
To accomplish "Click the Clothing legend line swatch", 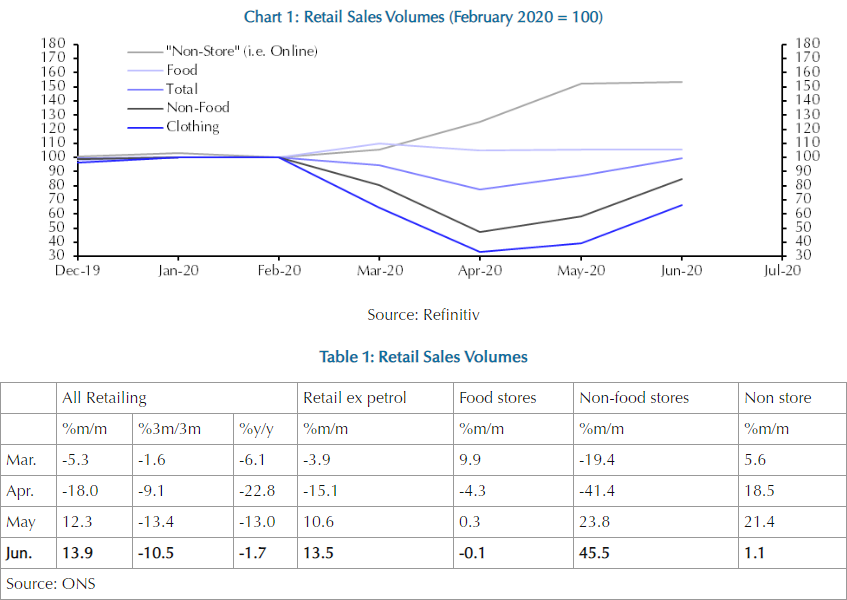I will (144, 128).
